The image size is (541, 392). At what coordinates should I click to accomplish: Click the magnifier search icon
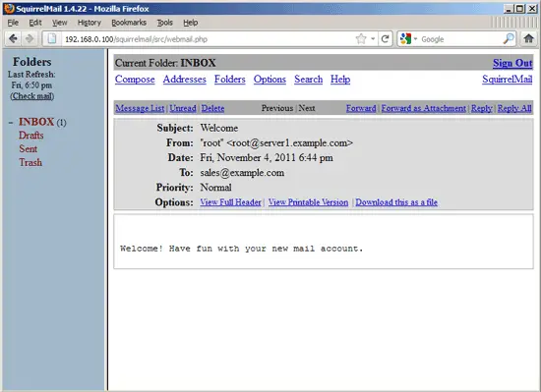(509, 38)
